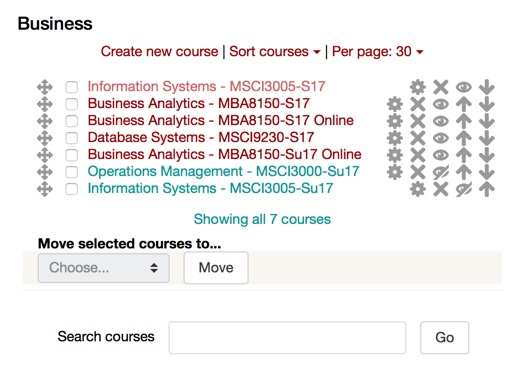Select checkbox for Database Systems MSCI9230-S17

point(72,138)
